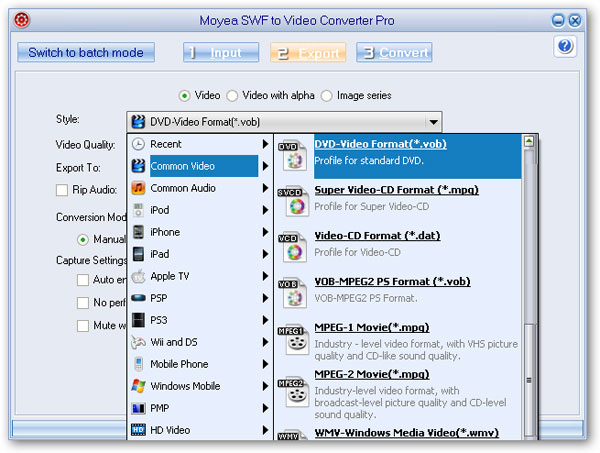Screen dimensions: 600x453
Task: Click the clapperboard icon beside Common Video
Action: pos(138,166)
